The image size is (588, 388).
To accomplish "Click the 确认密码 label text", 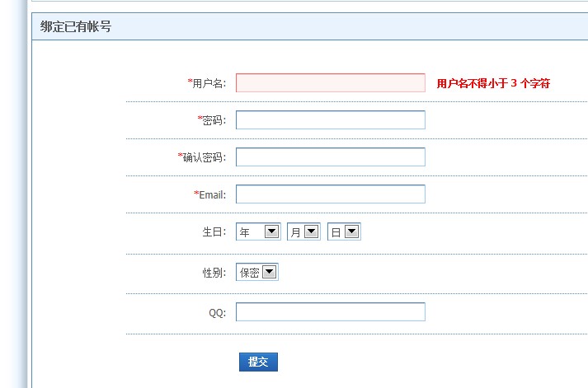I will (205, 157).
